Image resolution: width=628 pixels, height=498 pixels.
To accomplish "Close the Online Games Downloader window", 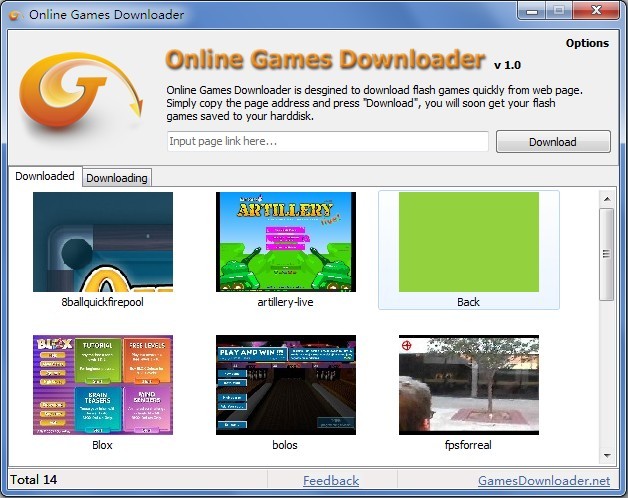I will point(596,11).
